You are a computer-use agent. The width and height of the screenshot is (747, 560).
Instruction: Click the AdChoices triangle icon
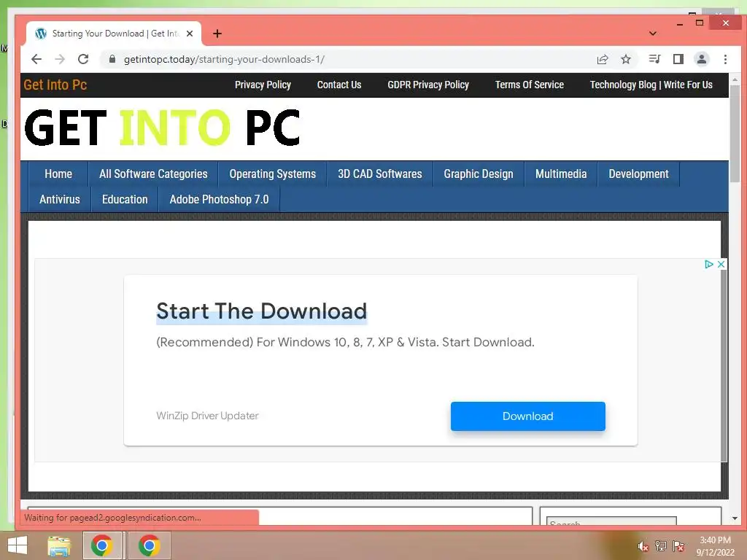tap(709, 264)
